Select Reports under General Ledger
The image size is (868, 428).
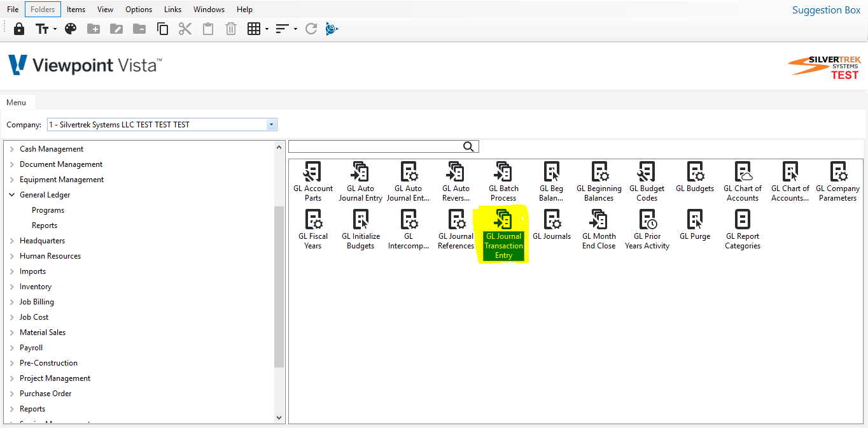click(x=45, y=225)
